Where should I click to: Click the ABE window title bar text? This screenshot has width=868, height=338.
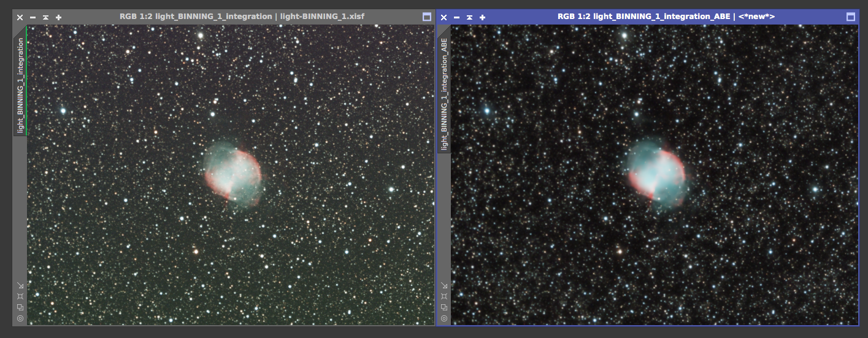click(x=666, y=17)
